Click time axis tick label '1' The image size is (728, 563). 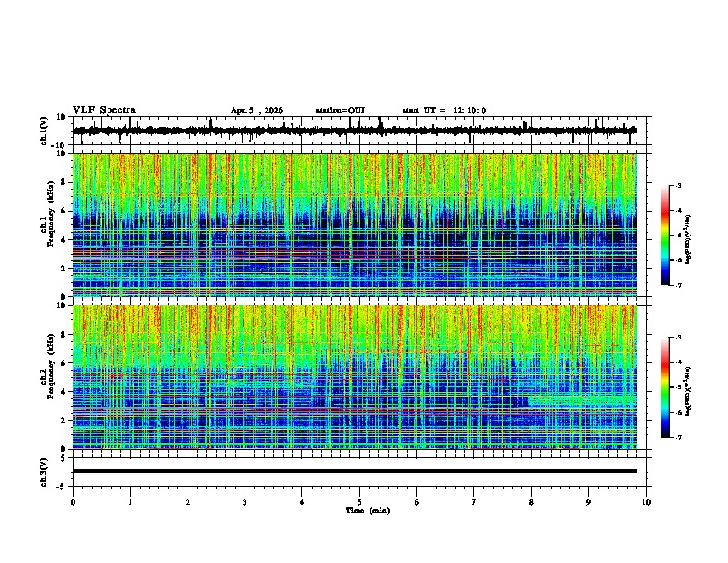click(130, 502)
